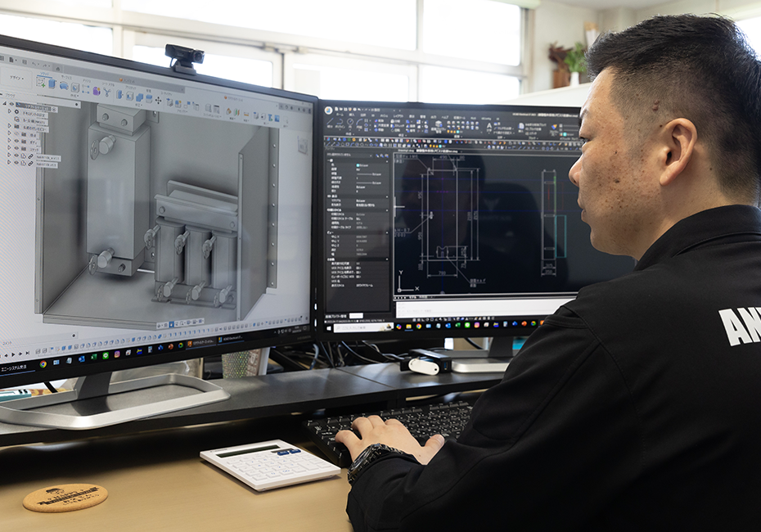761x532 pixels.
Task: Show the hidden 原点 folder via eye icon
Action: tap(16, 133)
